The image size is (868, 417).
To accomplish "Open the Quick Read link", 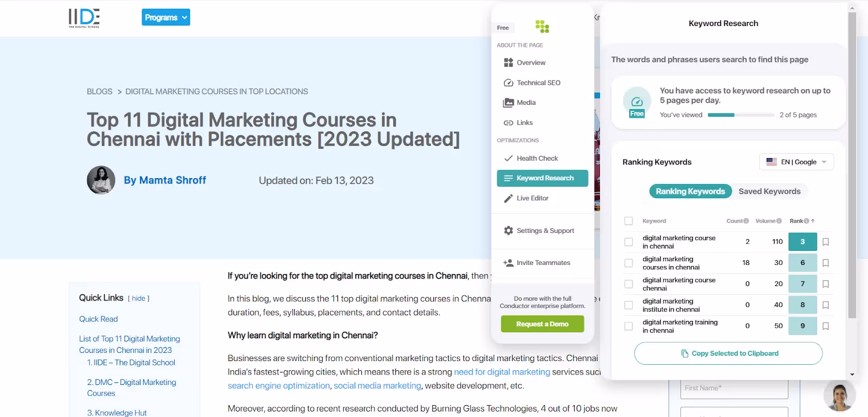I will [x=98, y=319].
